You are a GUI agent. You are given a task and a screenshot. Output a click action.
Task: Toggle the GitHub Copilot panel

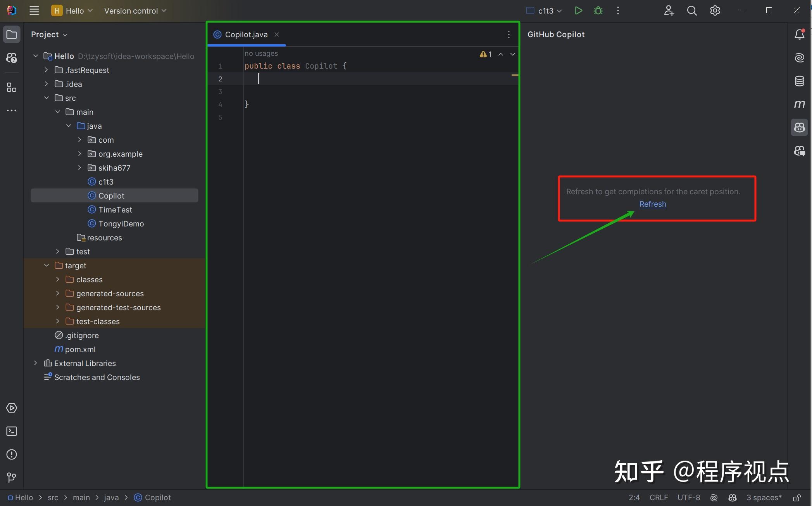[799, 127]
